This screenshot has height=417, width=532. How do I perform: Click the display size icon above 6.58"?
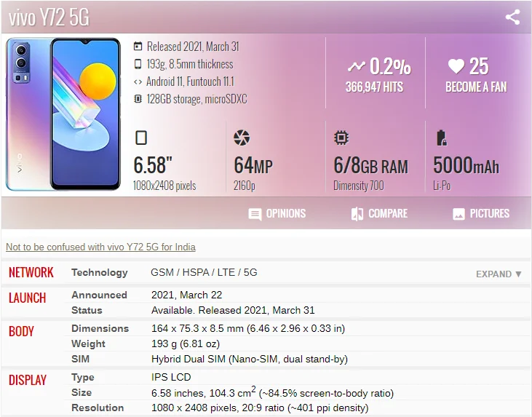pyautogui.click(x=141, y=138)
